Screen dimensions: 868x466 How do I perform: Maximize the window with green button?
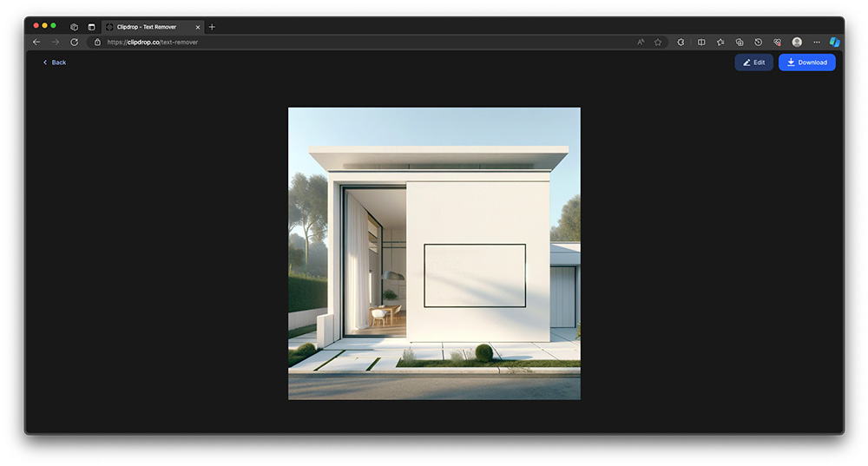pos(54,25)
